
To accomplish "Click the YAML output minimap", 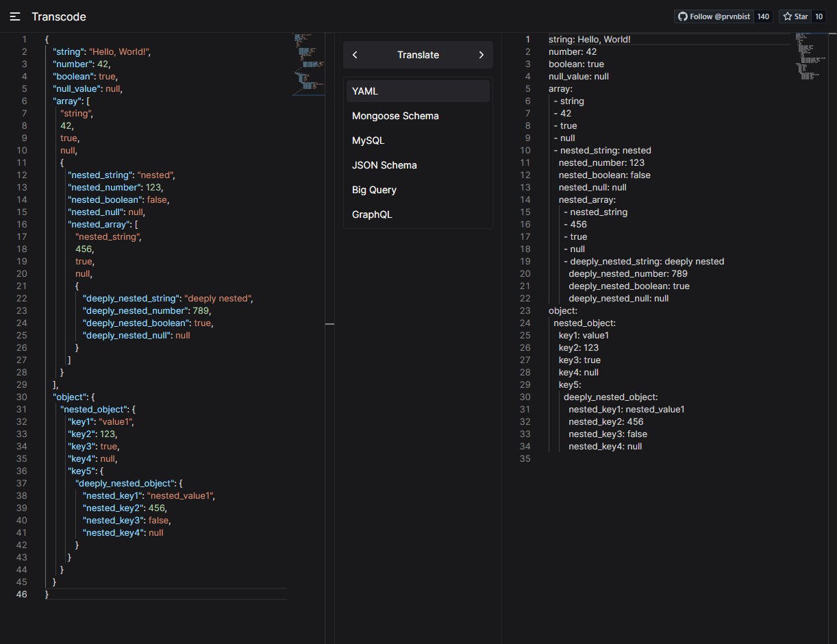I will (x=810, y=56).
